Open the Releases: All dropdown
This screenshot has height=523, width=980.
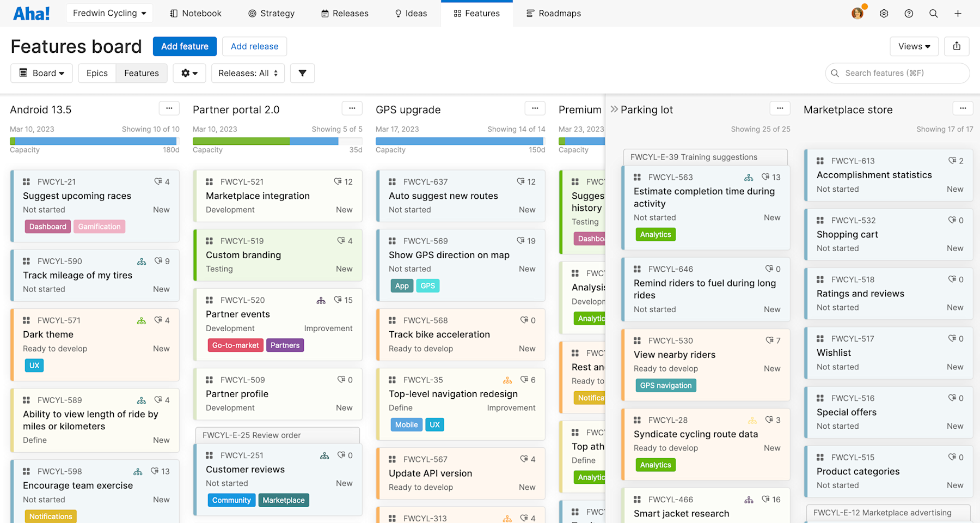(x=248, y=73)
